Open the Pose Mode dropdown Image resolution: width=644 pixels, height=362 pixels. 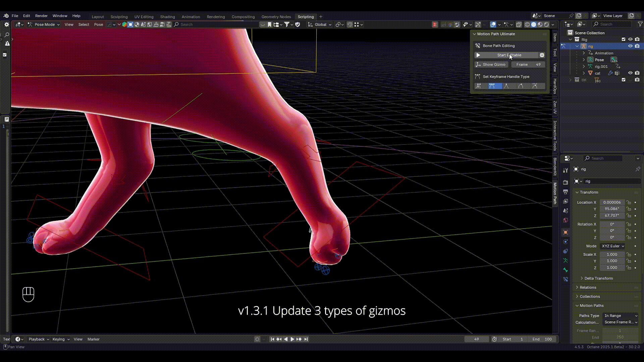44,24
